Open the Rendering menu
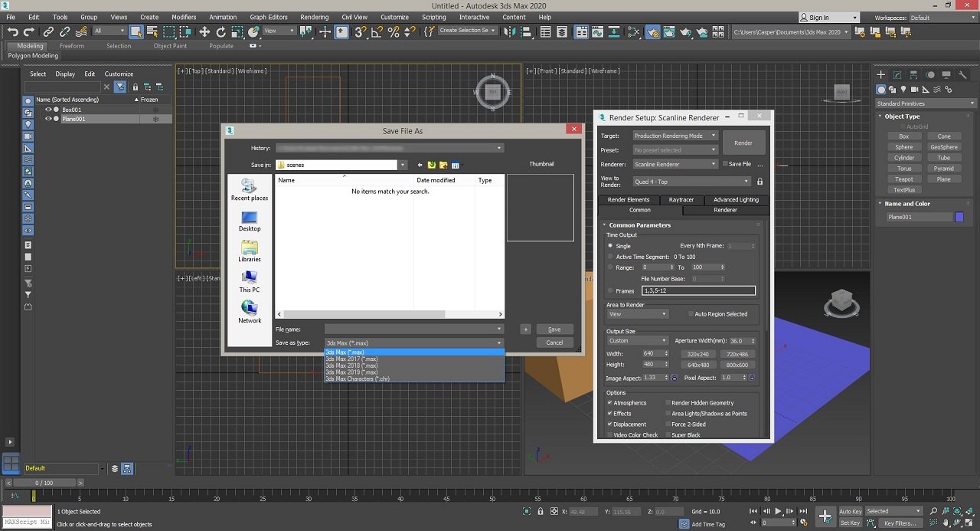The width and height of the screenshot is (980, 531). [x=314, y=17]
